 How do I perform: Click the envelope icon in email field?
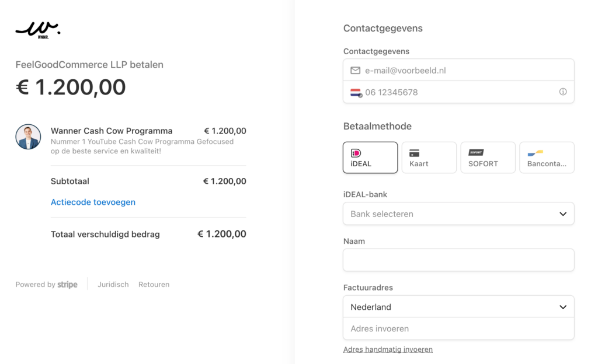coord(355,71)
